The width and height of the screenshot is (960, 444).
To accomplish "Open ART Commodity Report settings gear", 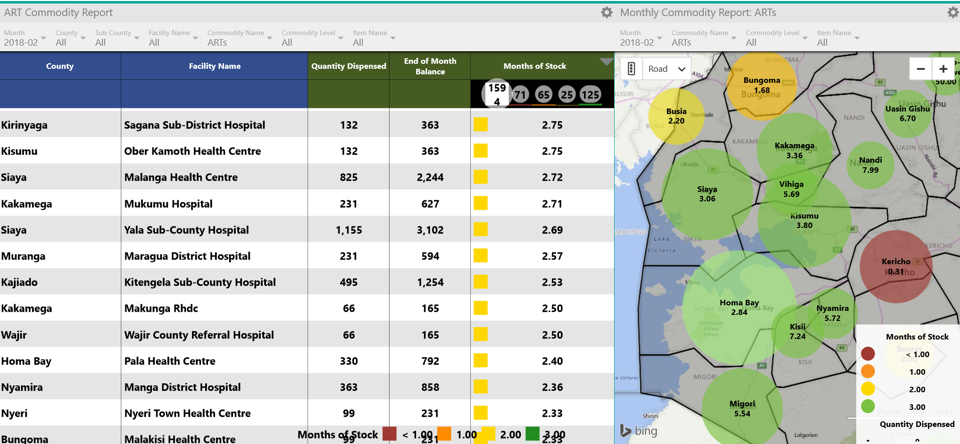I will (606, 13).
